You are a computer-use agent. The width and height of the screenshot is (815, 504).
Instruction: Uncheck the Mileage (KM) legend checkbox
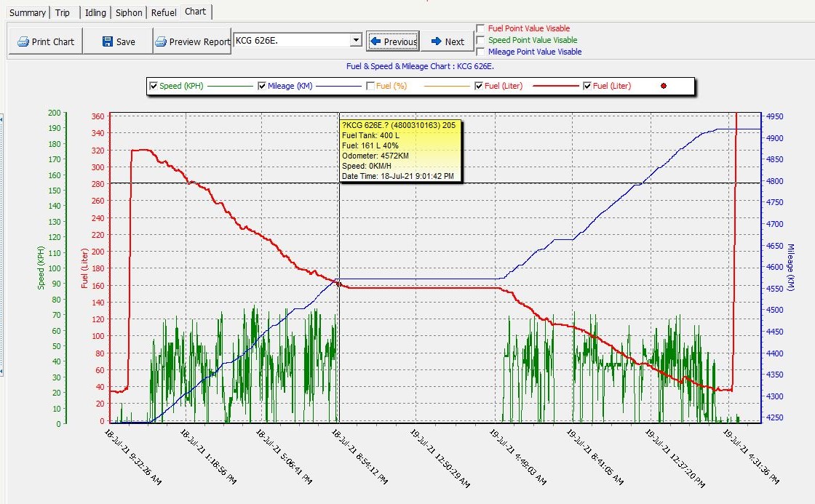(262, 86)
